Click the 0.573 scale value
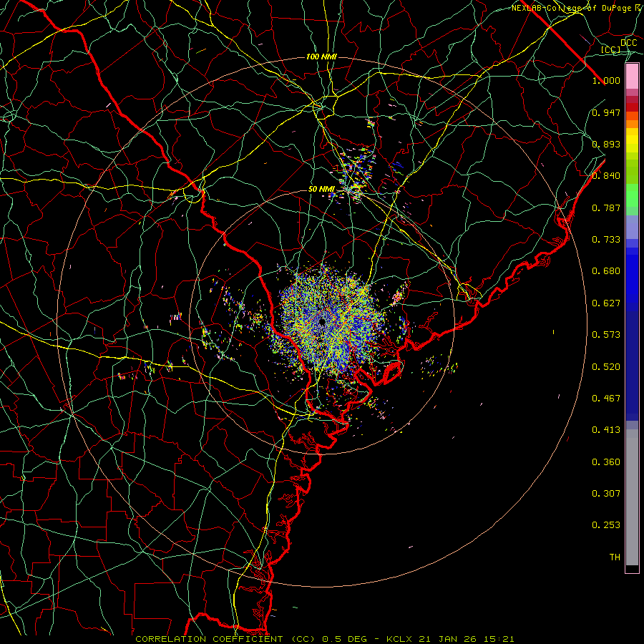Screen dimensions: 644x644 (x=606, y=335)
